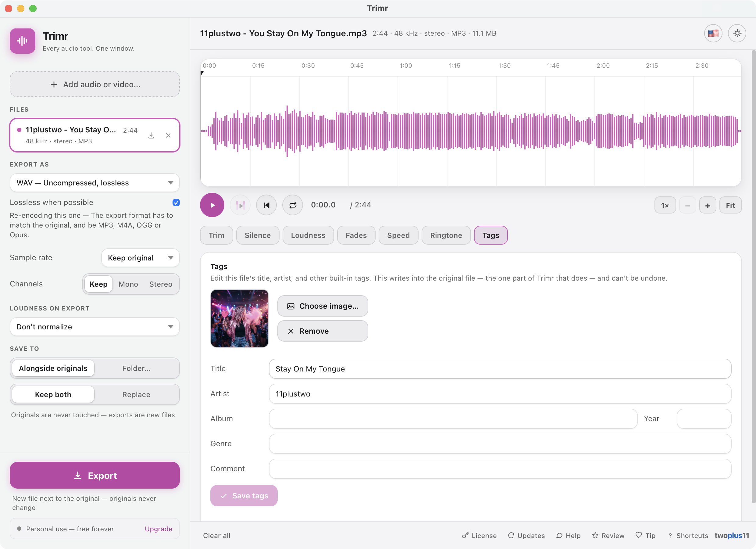Select Keep both option
Image resolution: width=756 pixels, height=549 pixels.
click(53, 395)
